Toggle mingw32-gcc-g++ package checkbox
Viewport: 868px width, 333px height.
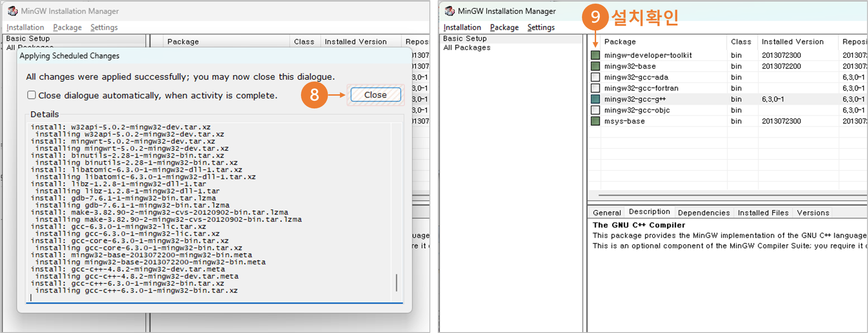595,99
